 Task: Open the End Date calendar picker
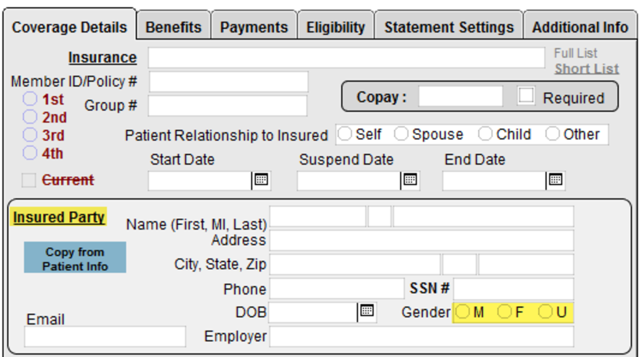556,180
